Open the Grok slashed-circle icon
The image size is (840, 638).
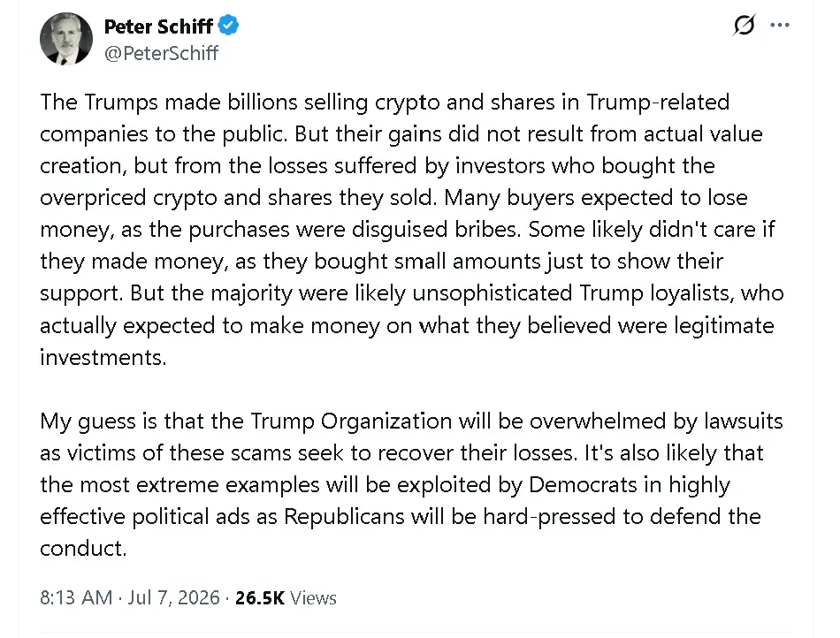pos(745,25)
